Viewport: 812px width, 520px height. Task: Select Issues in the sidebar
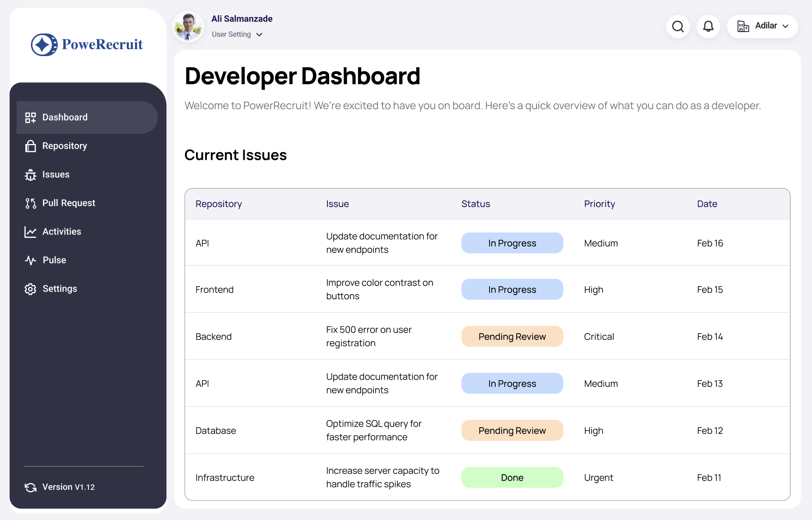[56, 174]
